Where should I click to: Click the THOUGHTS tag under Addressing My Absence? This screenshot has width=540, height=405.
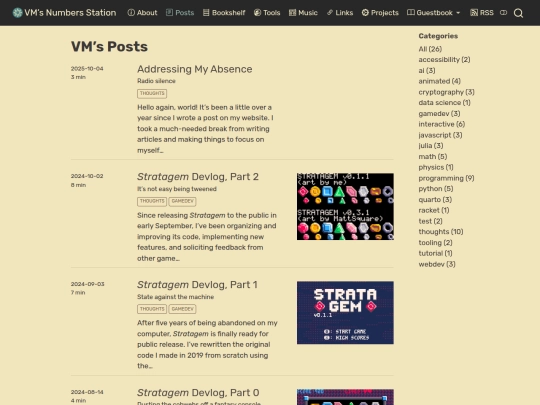point(152,93)
